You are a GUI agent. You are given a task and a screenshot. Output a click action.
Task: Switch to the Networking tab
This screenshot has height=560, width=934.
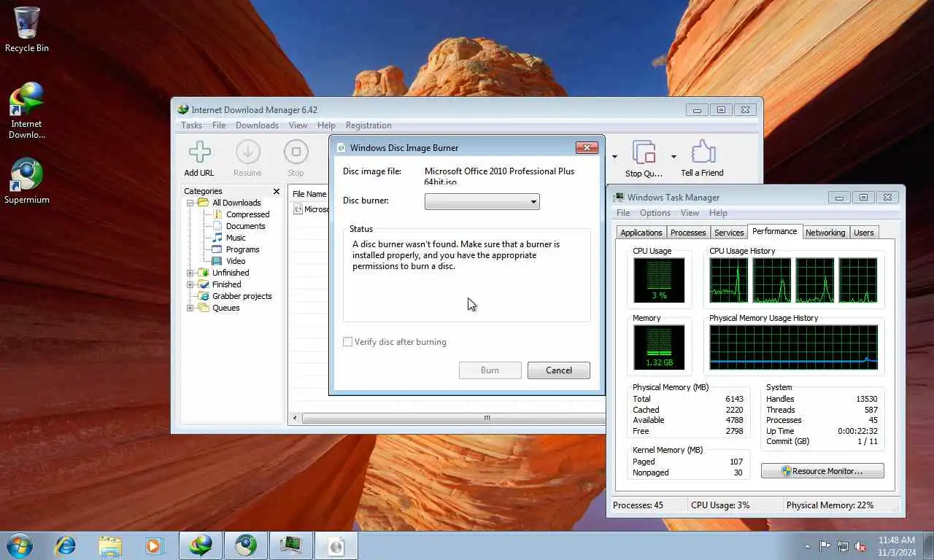click(825, 233)
